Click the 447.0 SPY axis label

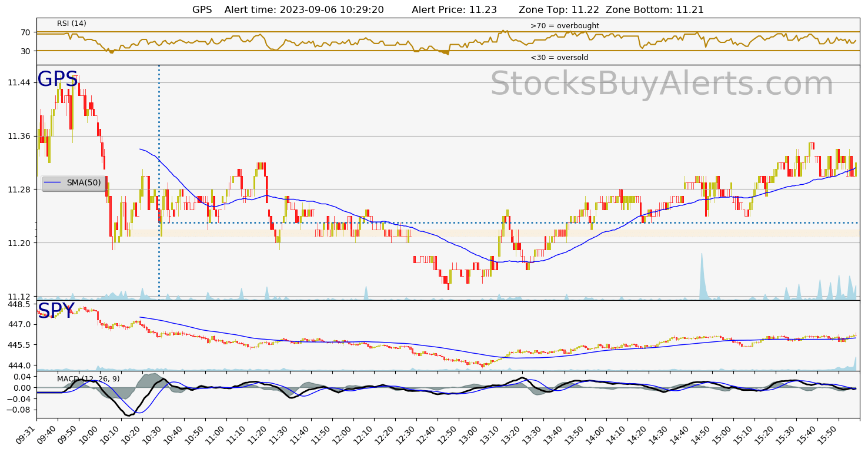click(19, 324)
